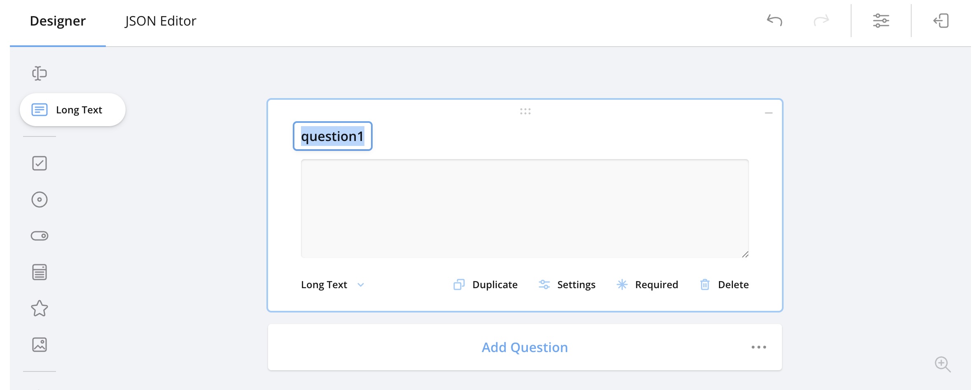Add a multi-line list question from toolbox

tap(40, 272)
